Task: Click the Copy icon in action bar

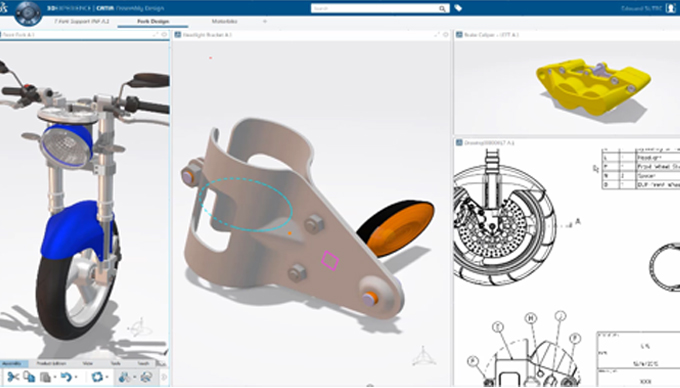Action: point(29,377)
